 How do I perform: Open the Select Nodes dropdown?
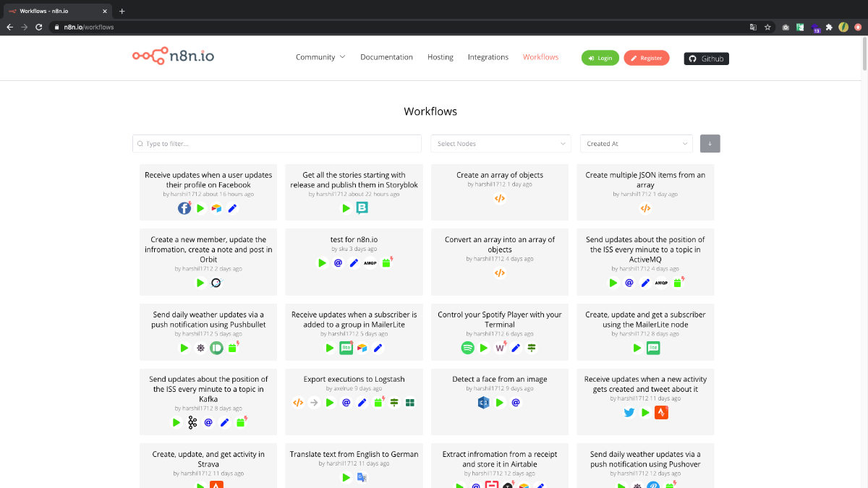[501, 144]
